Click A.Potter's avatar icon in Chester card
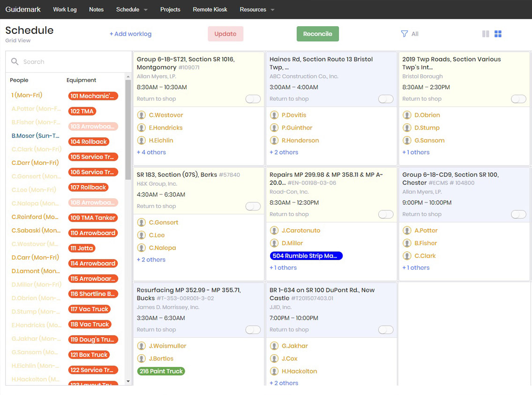The height and width of the screenshot is (395, 532). point(407,231)
